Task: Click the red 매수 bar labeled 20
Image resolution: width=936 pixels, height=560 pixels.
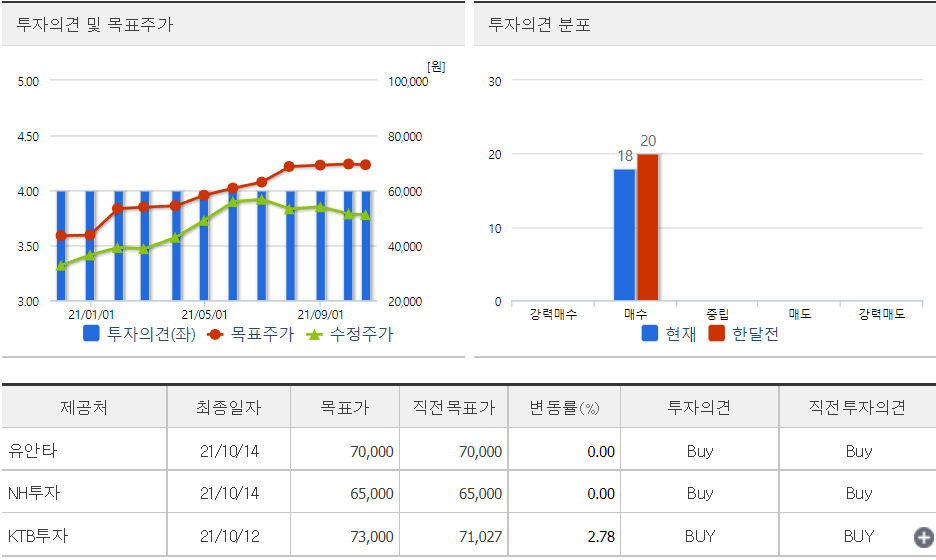Action: pos(648,226)
